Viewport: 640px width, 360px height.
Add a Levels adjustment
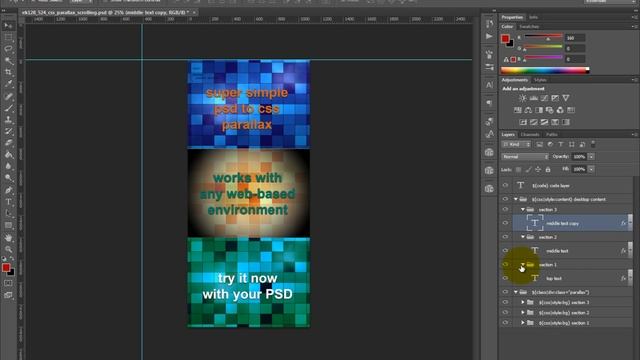[x=533, y=98]
